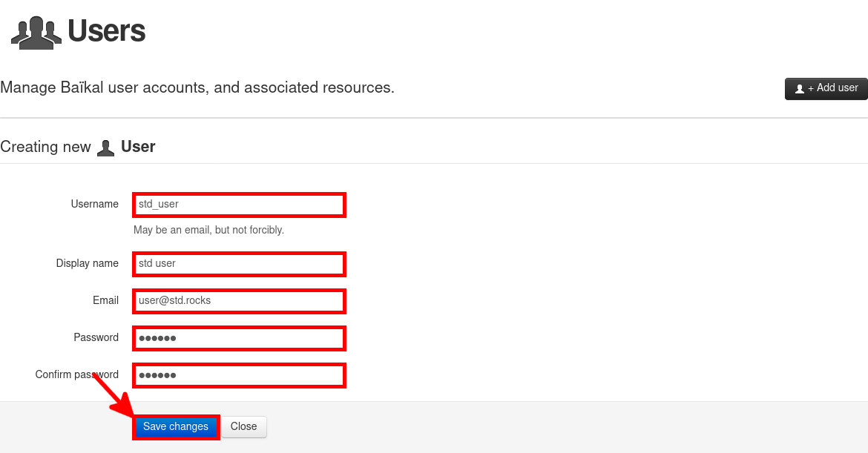Click the Users group icon in the header
The height and width of the screenshot is (453, 868).
pyautogui.click(x=35, y=31)
